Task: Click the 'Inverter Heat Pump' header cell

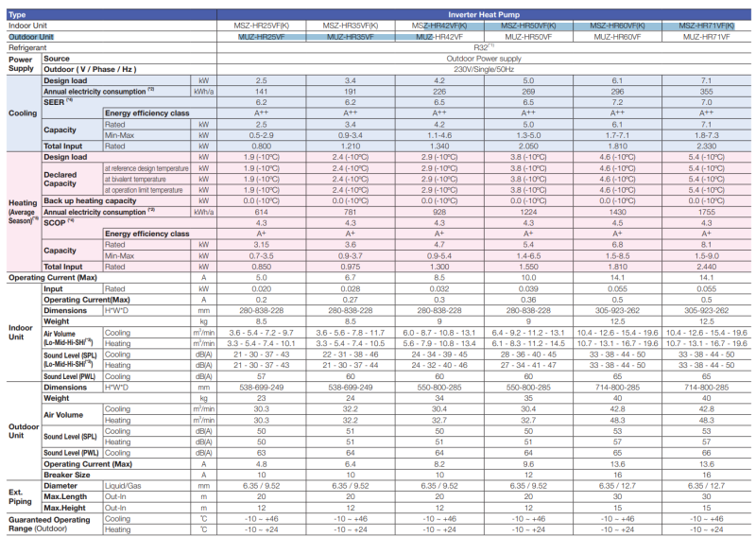Action: click(484, 14)
